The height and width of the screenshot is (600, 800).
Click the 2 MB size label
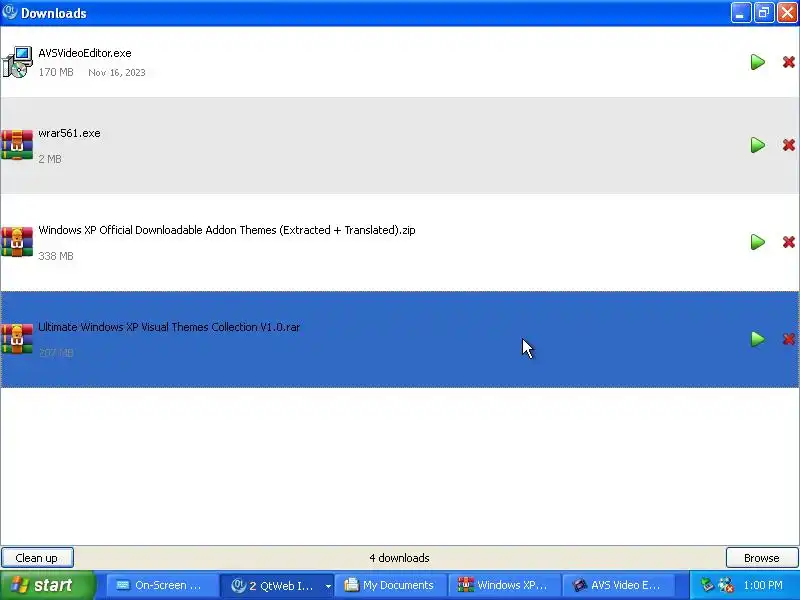coord(50,159)
